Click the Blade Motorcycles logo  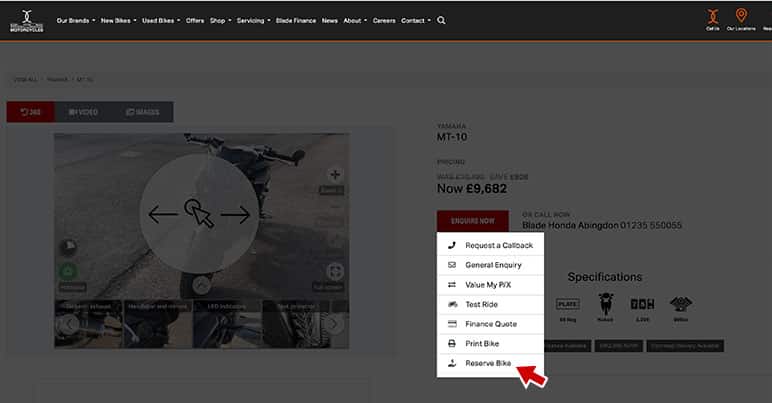[x=27, y=21]
